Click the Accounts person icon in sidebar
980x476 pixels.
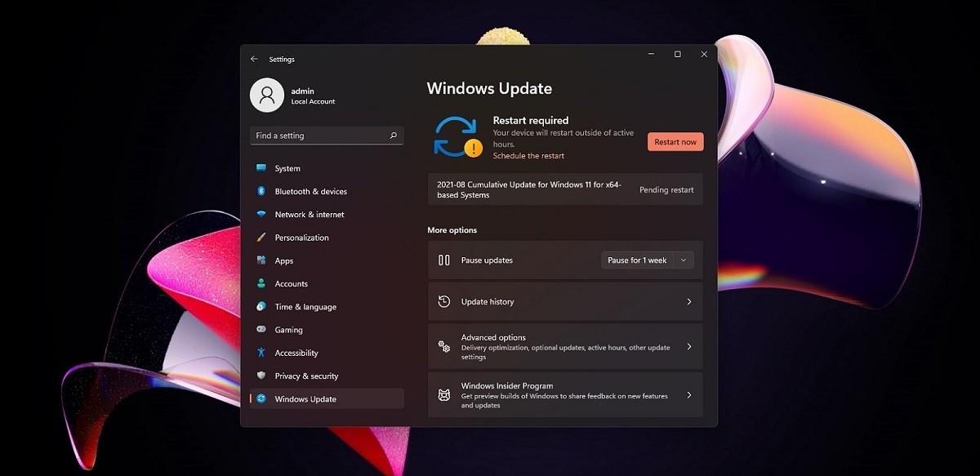coord(261,283)
